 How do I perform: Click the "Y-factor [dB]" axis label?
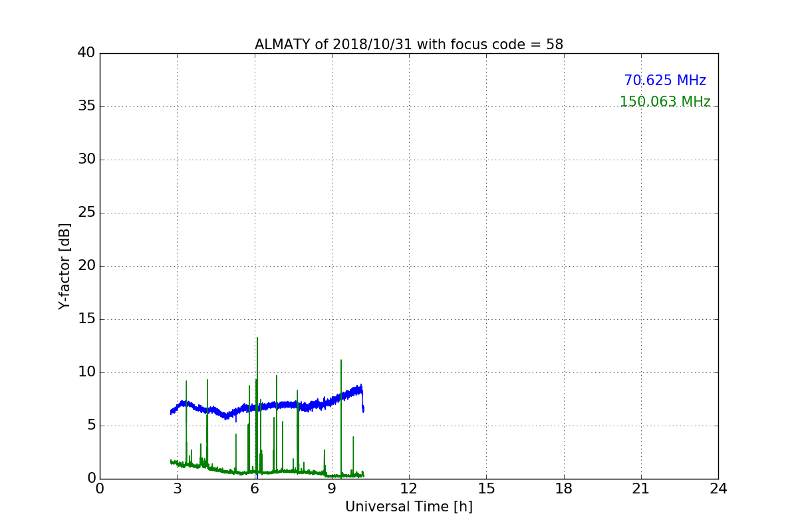click(x=65, y=266)
